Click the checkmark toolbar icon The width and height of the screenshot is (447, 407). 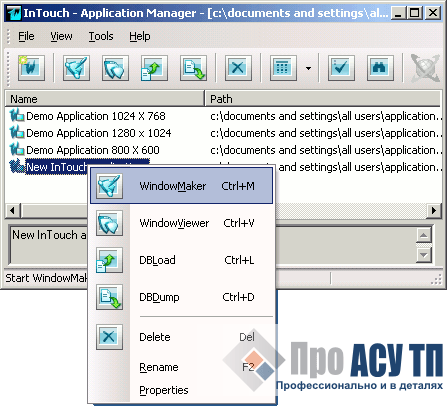point(341,68)
